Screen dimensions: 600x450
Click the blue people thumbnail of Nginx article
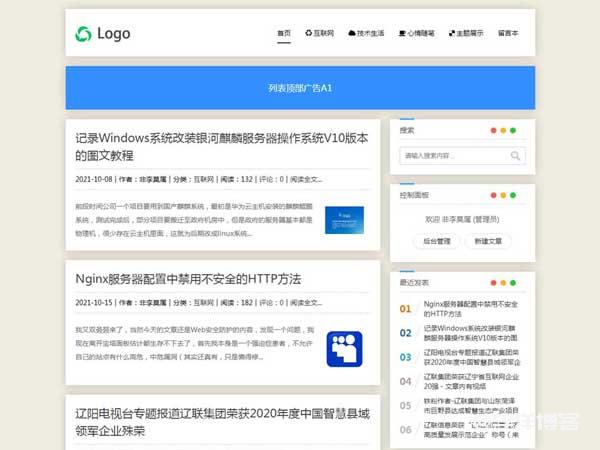coord(344,348)
